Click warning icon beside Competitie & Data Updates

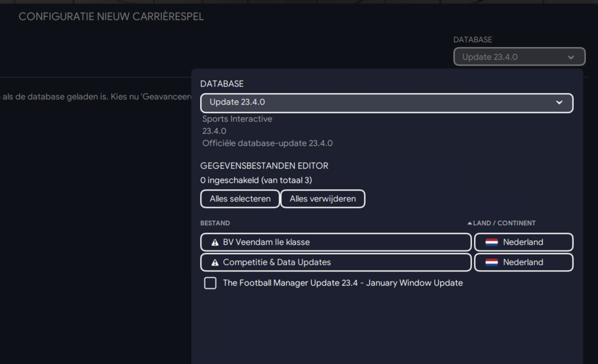coord(215,262)
